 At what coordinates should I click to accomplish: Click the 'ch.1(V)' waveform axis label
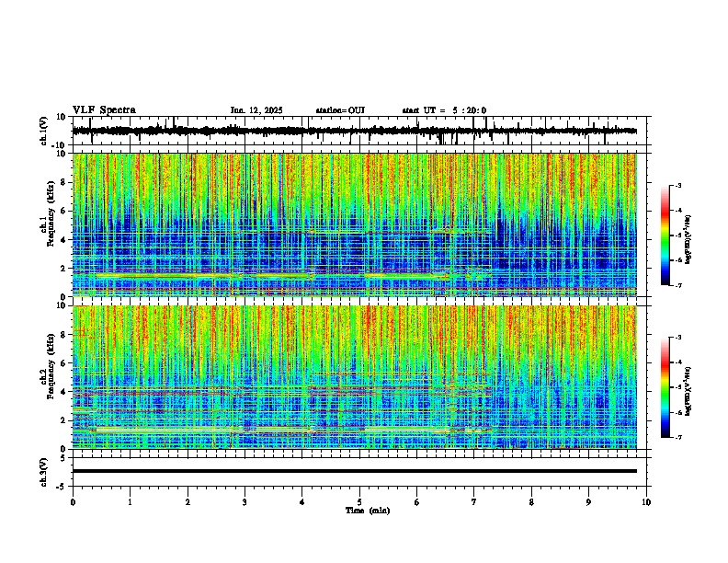pos(44,131)
